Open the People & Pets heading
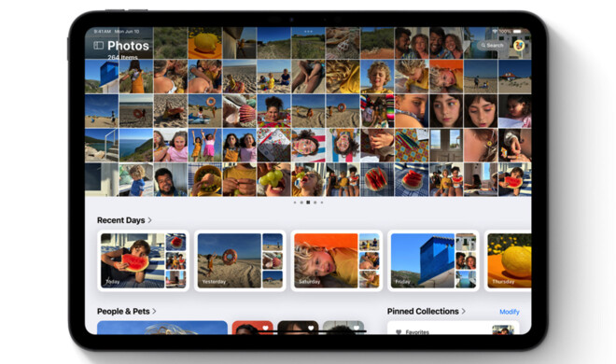Screen dimensions: 616x364 123,311
